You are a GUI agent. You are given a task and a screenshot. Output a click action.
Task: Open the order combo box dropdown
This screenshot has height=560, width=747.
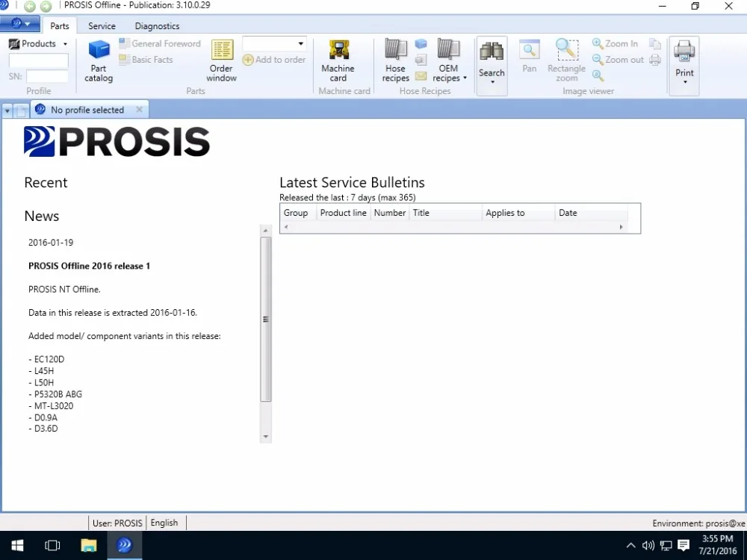(300, 43)
